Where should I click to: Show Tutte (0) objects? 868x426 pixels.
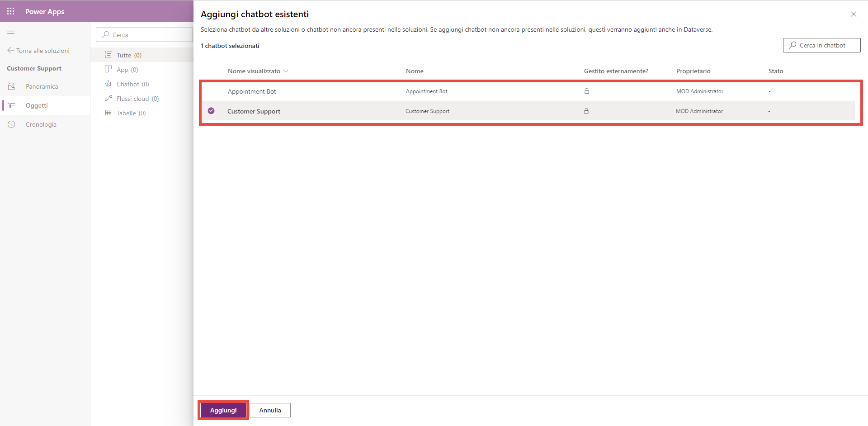pos(129,55)
